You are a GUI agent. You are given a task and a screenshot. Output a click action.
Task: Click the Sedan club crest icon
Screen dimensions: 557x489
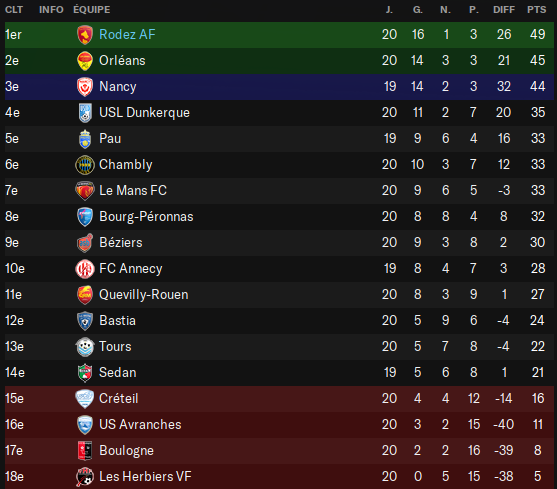point(85,373)
